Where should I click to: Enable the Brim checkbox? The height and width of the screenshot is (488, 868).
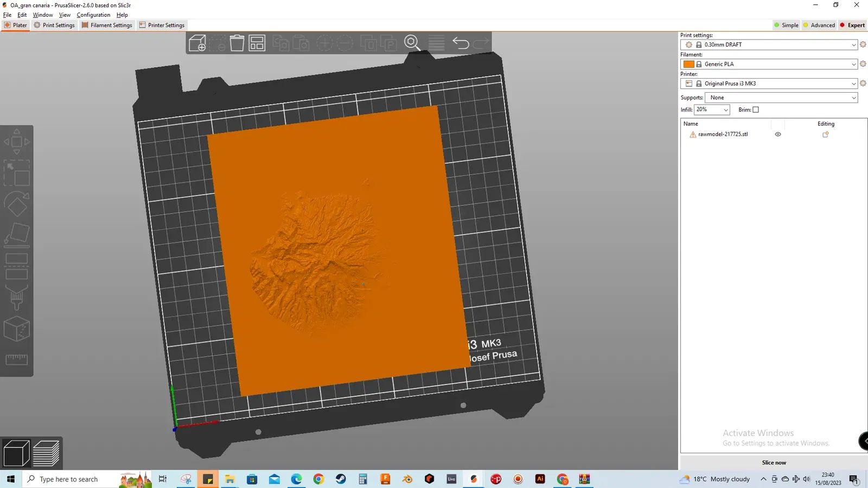[756, 110]
